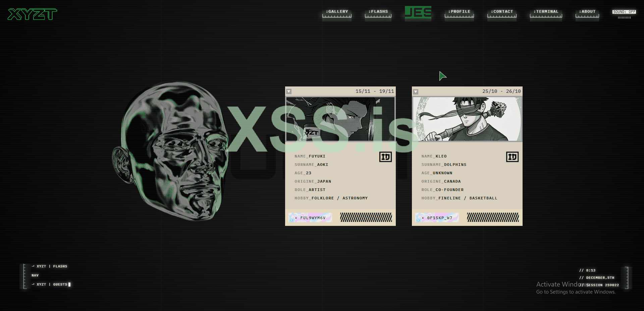Click the NAME_FUYUKI line
The height and width of the screenshot is (311, 644).
coord(310,156)
